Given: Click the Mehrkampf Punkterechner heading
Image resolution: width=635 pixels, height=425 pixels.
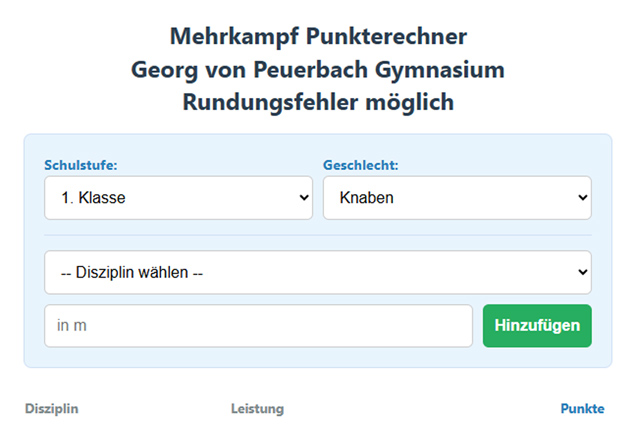Looking at the screenshot, I should point(318,37).
